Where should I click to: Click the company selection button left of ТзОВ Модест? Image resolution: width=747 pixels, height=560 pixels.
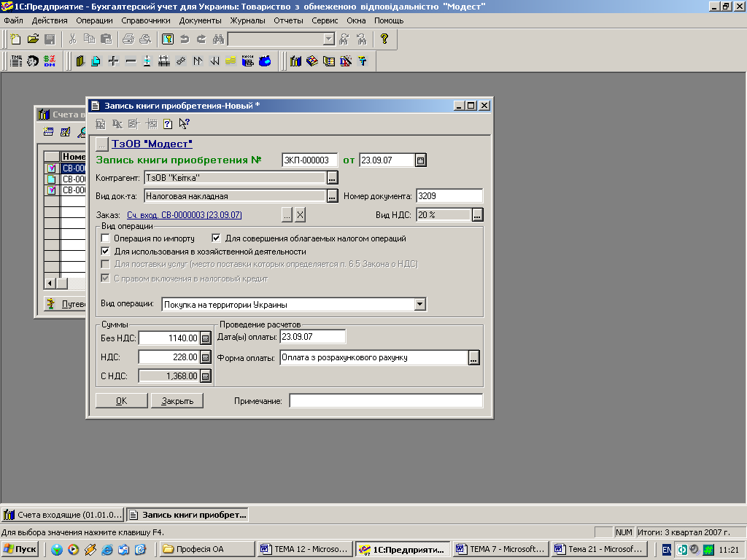coord(102,144)
